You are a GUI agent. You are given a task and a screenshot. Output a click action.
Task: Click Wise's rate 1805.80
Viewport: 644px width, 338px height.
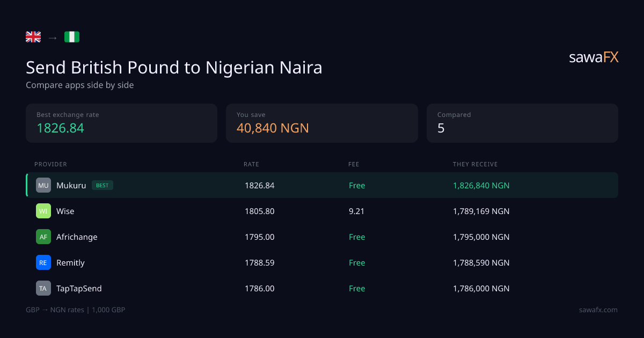tap(260, 211)
